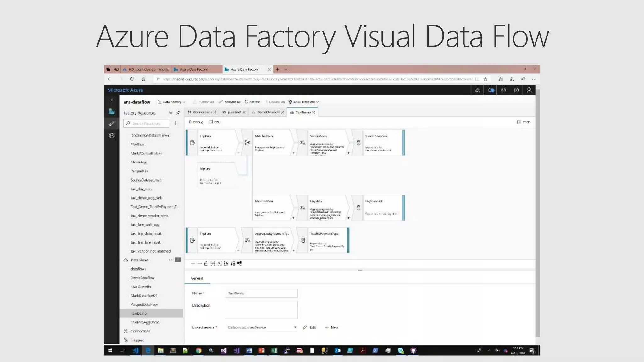Switch to the Connections tab

pyautogui.click(x=202, y=112)
